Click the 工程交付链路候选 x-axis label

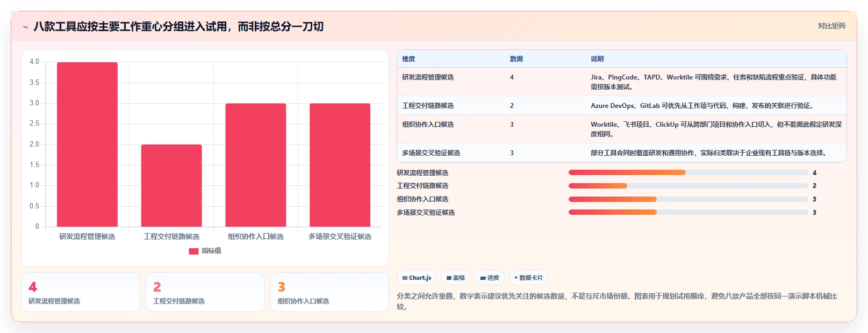(171, 236)
